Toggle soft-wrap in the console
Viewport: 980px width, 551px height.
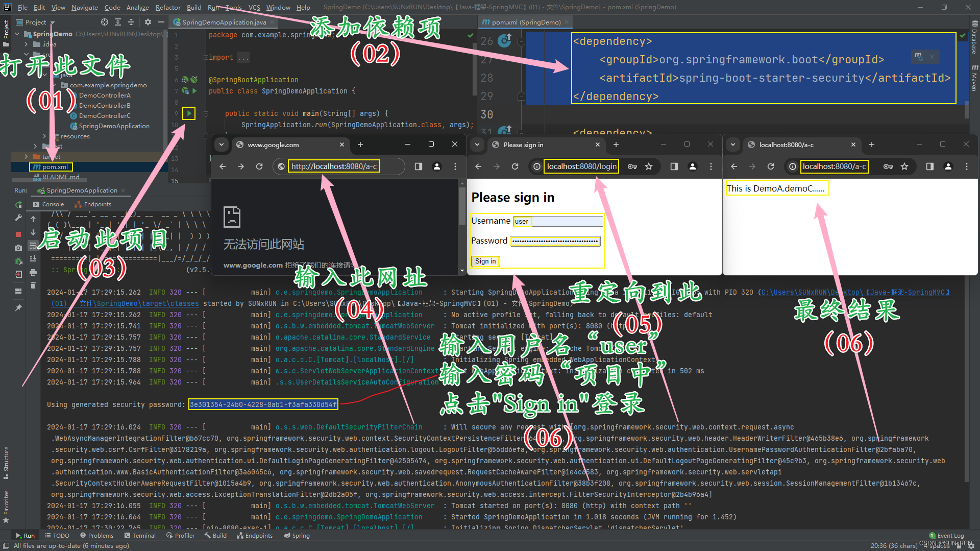33,246
